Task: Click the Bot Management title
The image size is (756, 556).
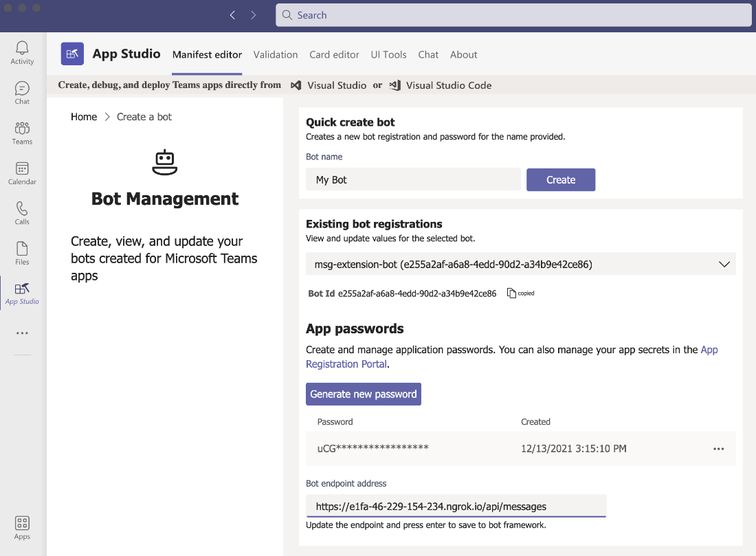Action: [165, 199]
